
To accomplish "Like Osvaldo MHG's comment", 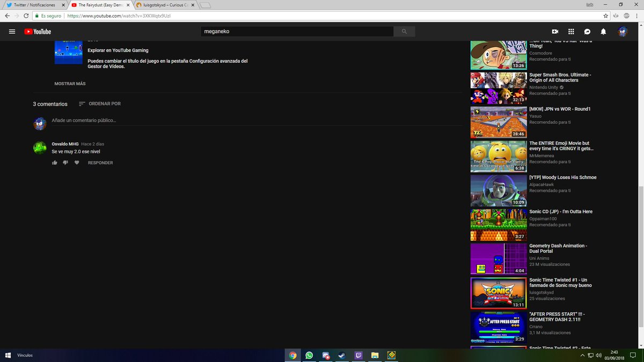I will click(x=55, y=162).
